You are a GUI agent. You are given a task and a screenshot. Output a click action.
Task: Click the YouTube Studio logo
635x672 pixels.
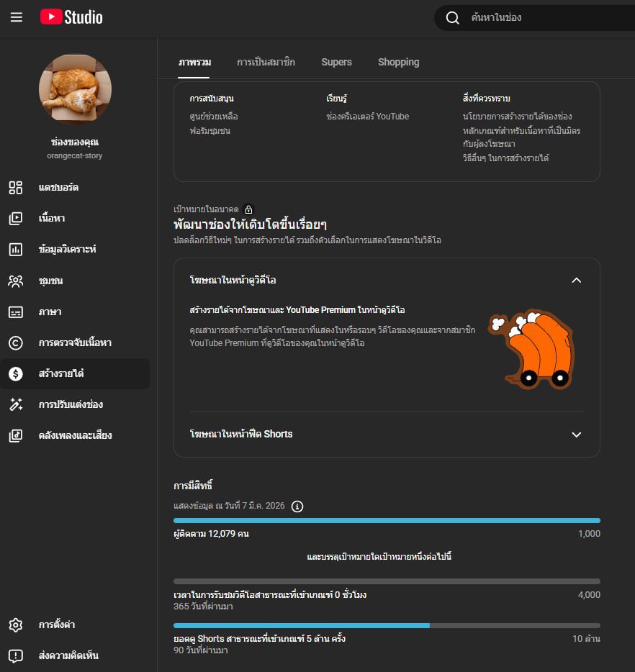(71, 17)
